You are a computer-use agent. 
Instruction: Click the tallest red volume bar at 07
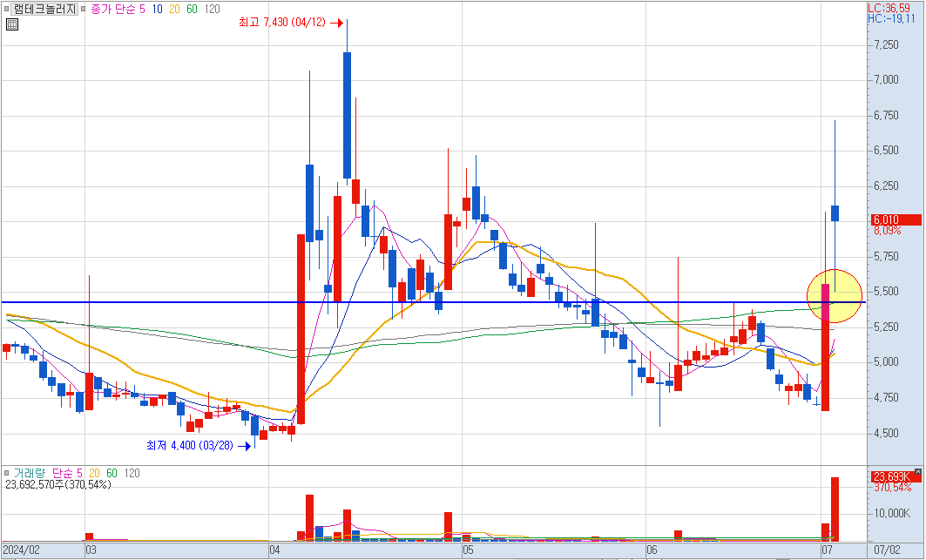click(835, 509)
